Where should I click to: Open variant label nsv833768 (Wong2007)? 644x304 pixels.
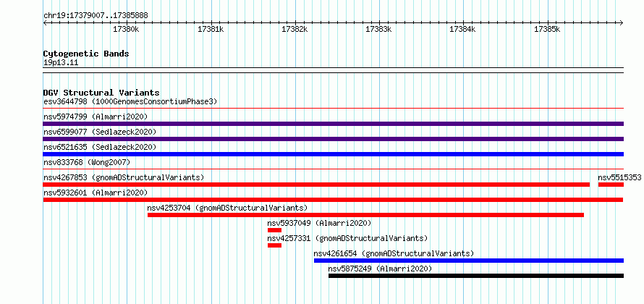coord(87,162)
